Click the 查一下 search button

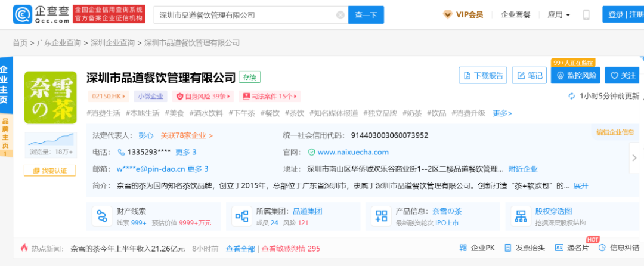pyautogui.click(x=366, y=15)
